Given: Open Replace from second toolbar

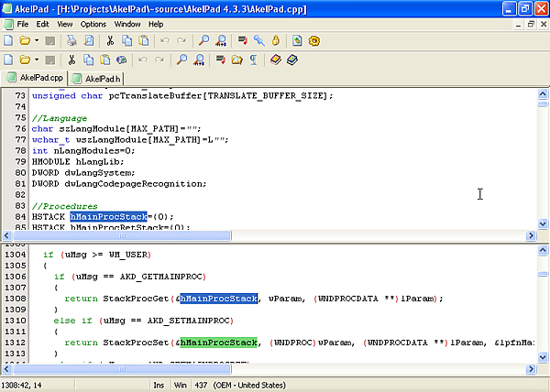Looking at the screenshot, I should pos(199,60).
